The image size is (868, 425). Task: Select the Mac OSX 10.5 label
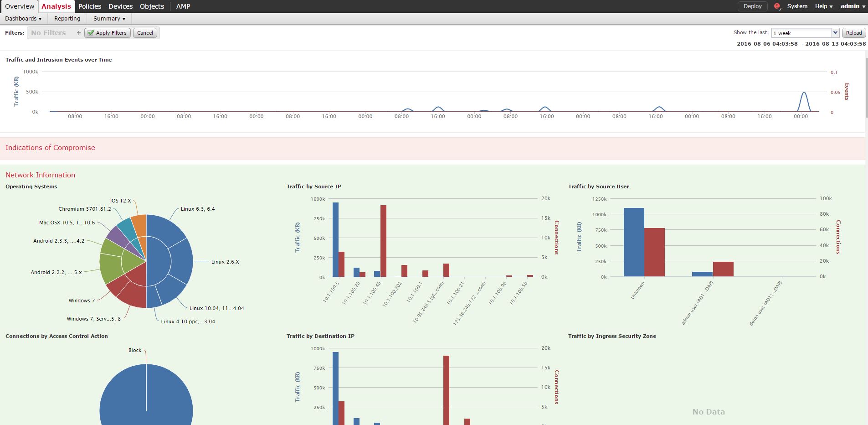tap(67, 223)
